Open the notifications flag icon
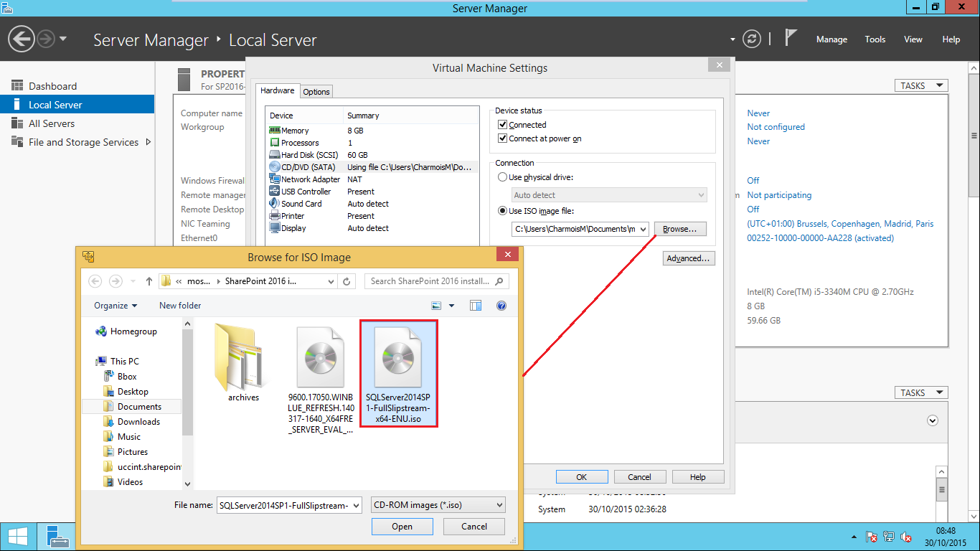 tap(791, 38)
